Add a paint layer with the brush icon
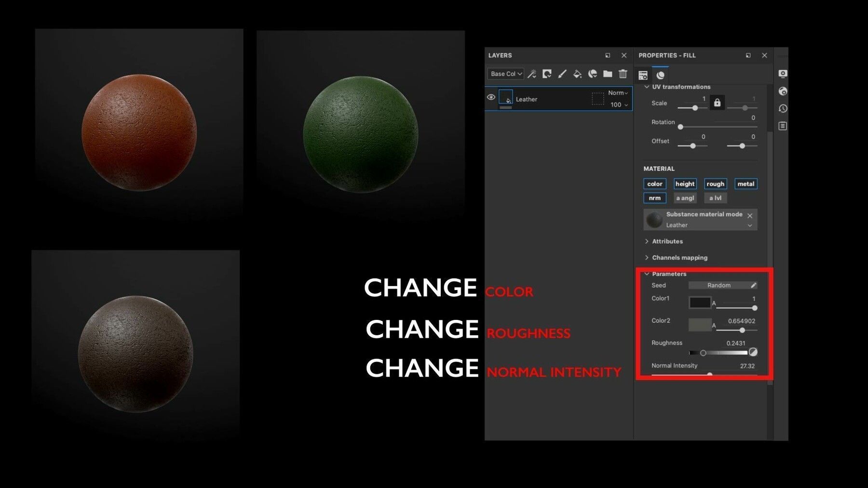 pos(562,74)
